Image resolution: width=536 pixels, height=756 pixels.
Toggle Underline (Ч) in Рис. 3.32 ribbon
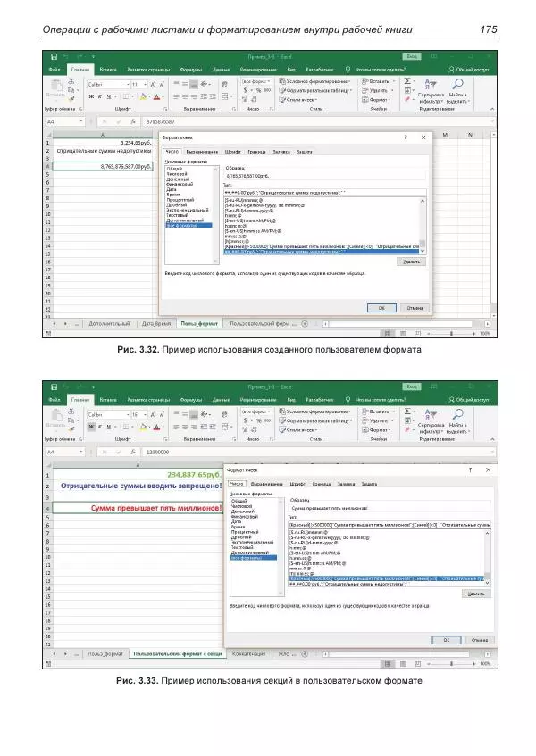tap(109, 96)
